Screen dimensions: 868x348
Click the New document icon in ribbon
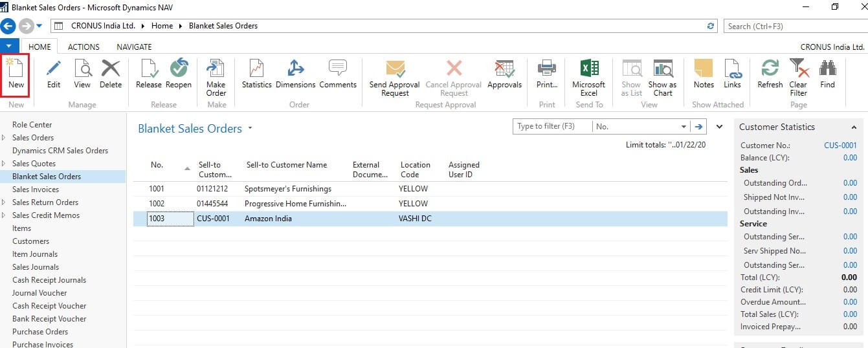tap(16, 74)
